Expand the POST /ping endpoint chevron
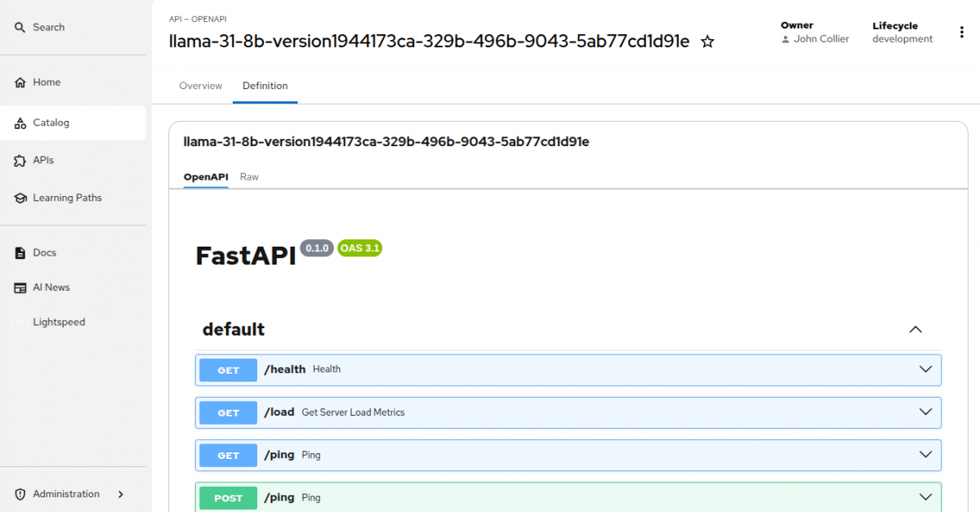The image size is (980, 512). point(925,497)
